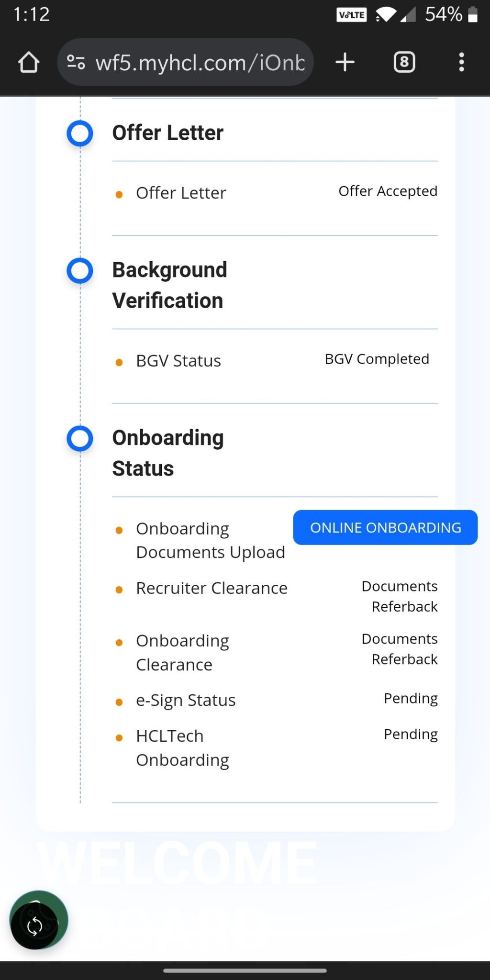Viewport: 490px width, 980px height.
Task: Tap Pending beside HCLTech Onboarding
Action: pyautogui.click(x=410, y=734)
